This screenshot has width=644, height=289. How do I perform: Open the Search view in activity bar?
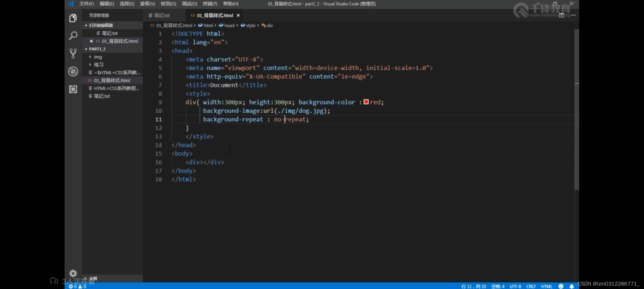73,36
